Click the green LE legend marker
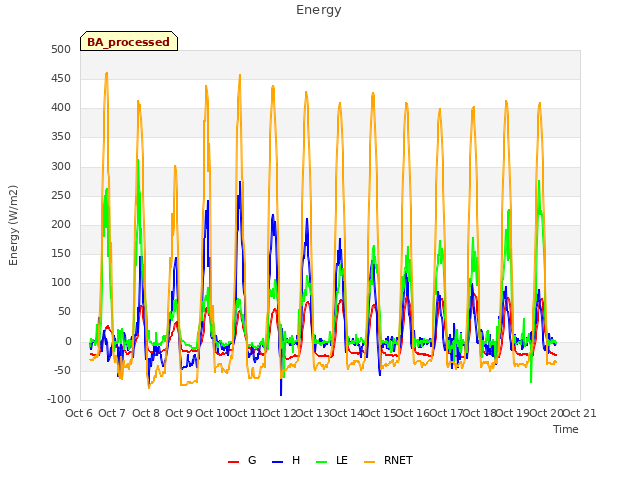The height and width of the screenshot is (480, 640). tap(322, 462)
